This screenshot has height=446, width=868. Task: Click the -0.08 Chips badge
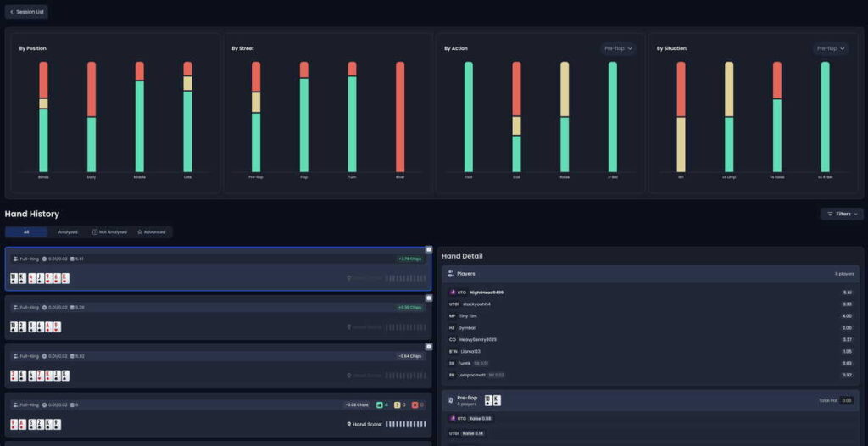tap(357, 405)
